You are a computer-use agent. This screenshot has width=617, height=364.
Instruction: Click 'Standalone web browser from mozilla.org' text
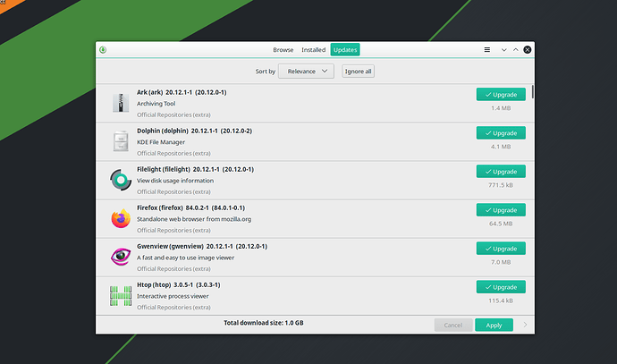194,219
